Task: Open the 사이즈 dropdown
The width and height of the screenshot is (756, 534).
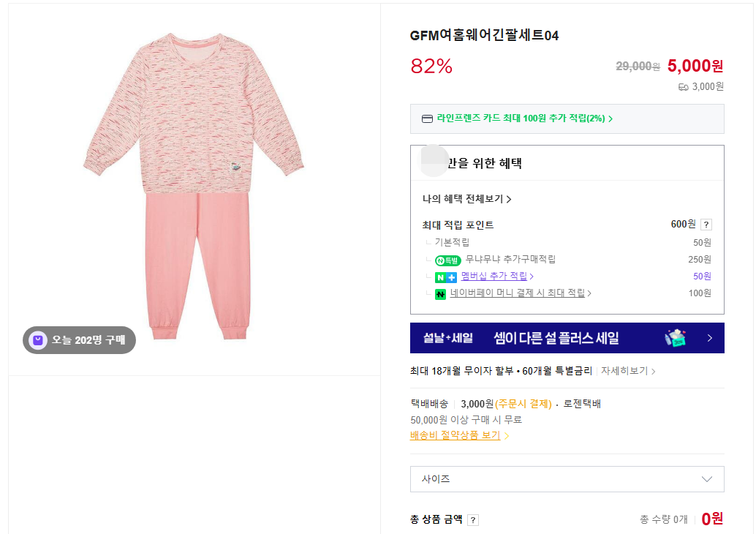Action: click(567, 479)
